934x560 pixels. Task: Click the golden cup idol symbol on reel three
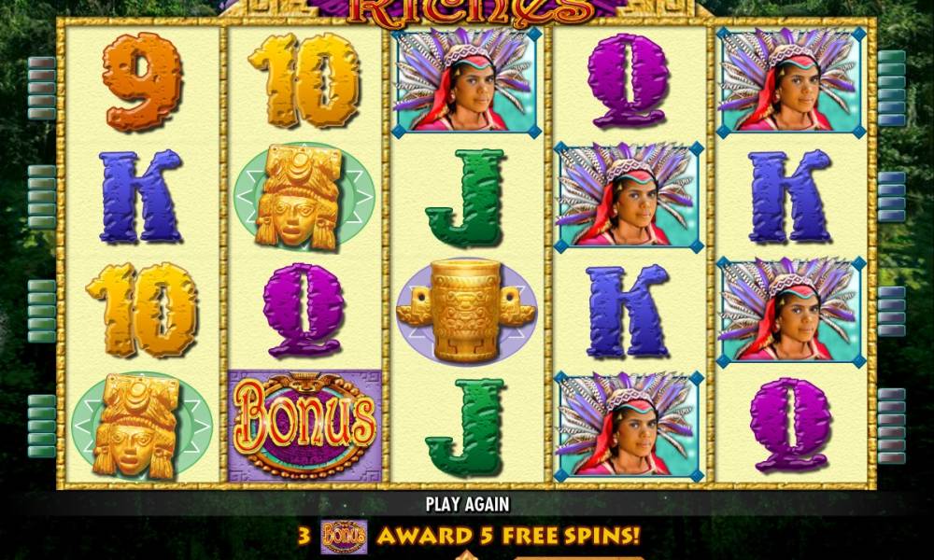pos(466,311)
